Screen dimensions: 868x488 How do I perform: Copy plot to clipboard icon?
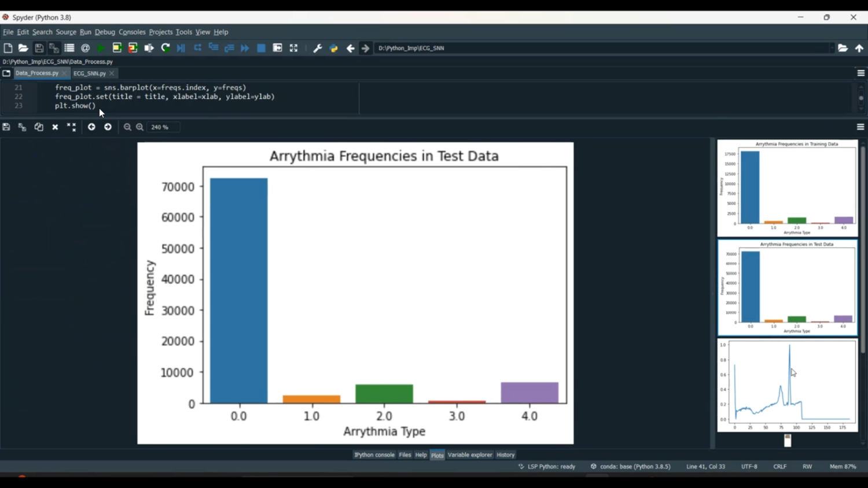click(39, 127)
